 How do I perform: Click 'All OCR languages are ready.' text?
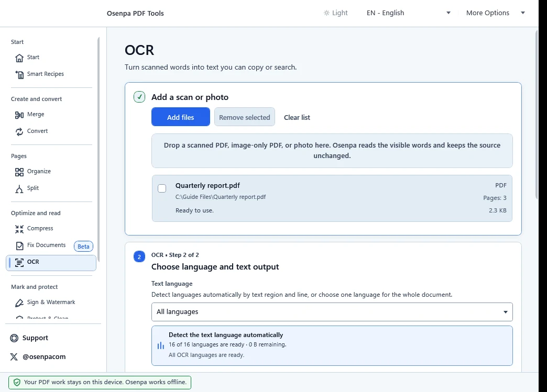pyautogui.click(x=206, y=355)
